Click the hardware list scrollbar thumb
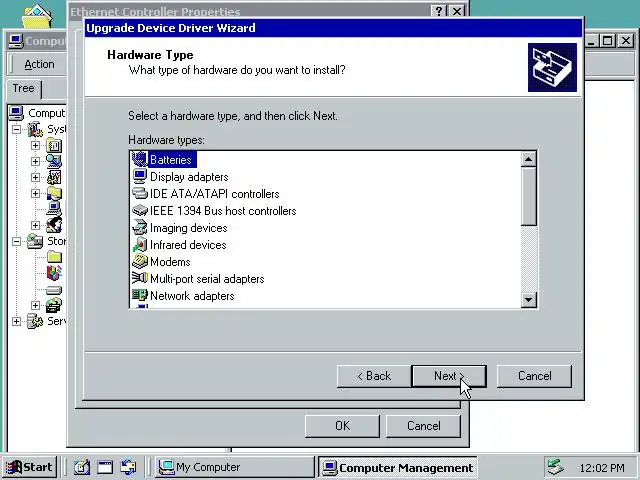The width and height of the screenshot is (640, 480). tap(529, 196)
